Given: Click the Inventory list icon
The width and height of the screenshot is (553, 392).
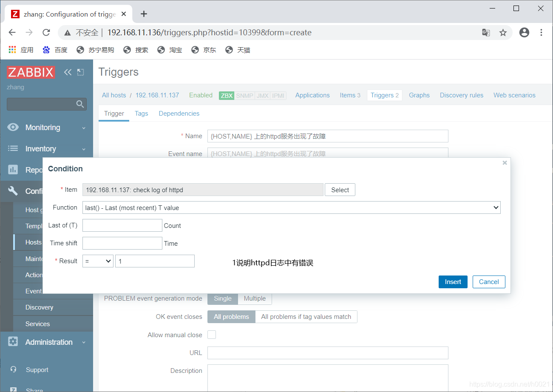Looking at the screenshot, I should pyautogui.click(x=13, y=148).
